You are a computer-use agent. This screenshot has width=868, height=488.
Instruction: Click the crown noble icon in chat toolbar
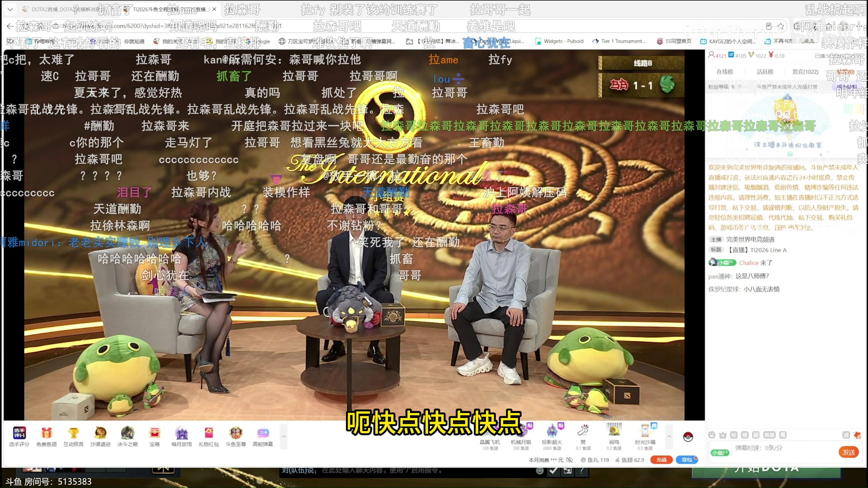tap(722, 435)
